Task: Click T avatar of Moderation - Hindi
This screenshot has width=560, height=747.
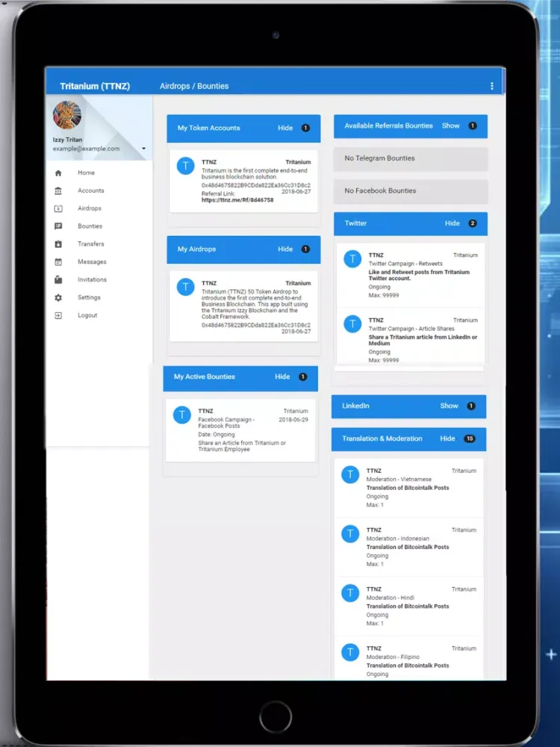Action: click(350, 592)
